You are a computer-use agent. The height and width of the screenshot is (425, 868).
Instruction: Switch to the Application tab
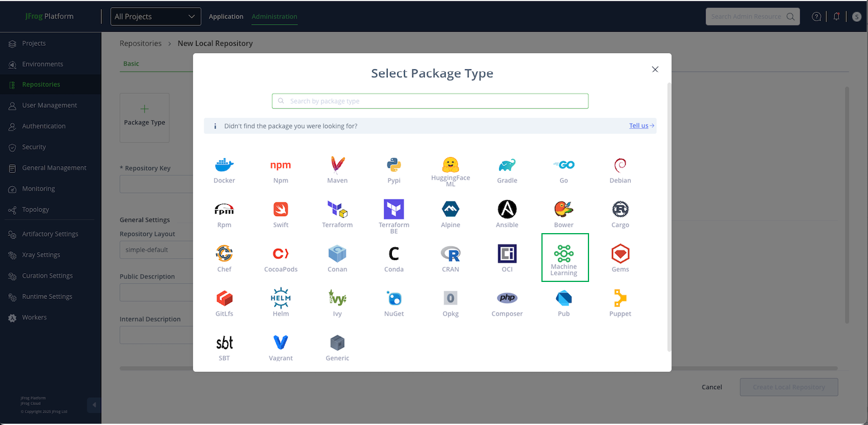tap(226, 16)
